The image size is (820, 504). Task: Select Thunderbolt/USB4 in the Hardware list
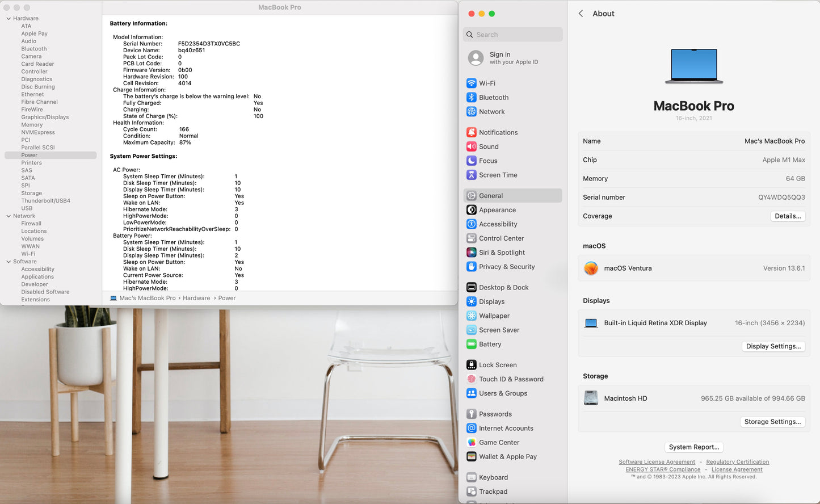46,201
